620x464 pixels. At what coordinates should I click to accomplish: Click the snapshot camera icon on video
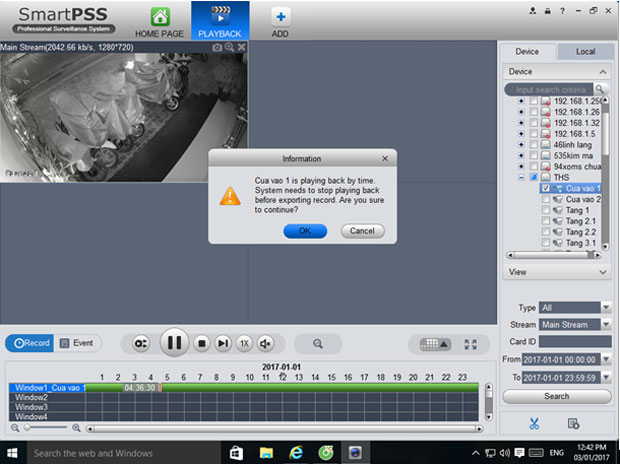[x=217, y=47]
